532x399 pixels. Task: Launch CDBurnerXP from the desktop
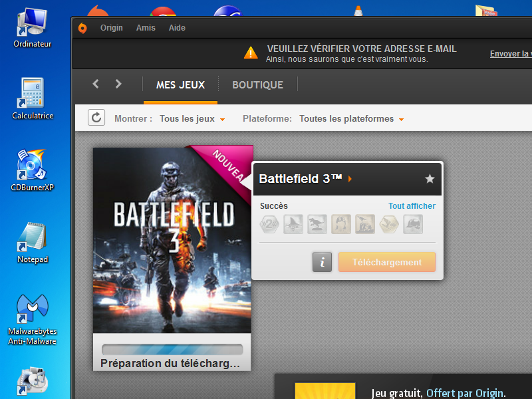point(32,170)
